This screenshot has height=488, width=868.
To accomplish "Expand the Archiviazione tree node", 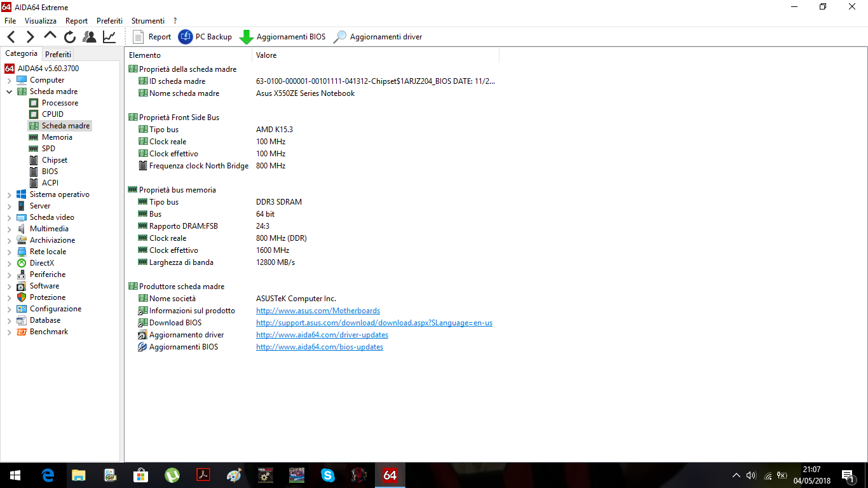I will [x=9, y=240].
